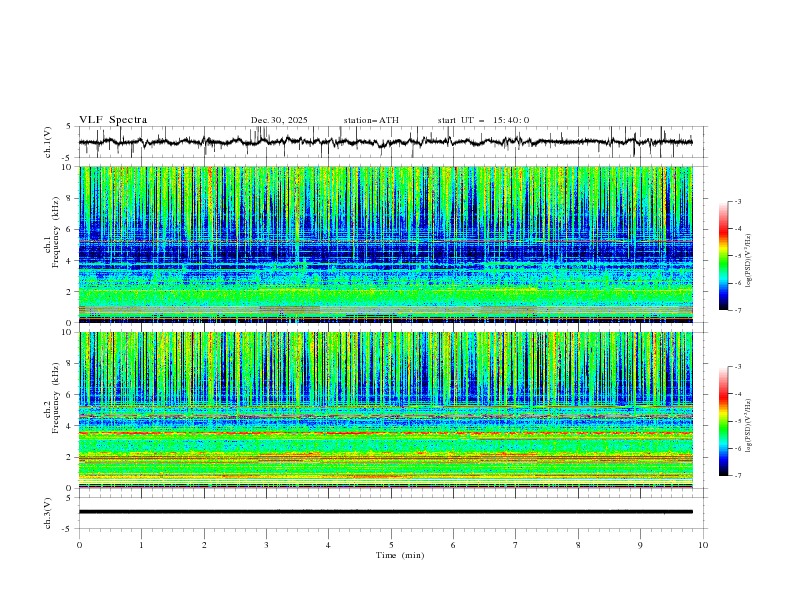Click the ch.3 flat black voltage trace
The image size is (792, 612).
click(x=385, y=512)
